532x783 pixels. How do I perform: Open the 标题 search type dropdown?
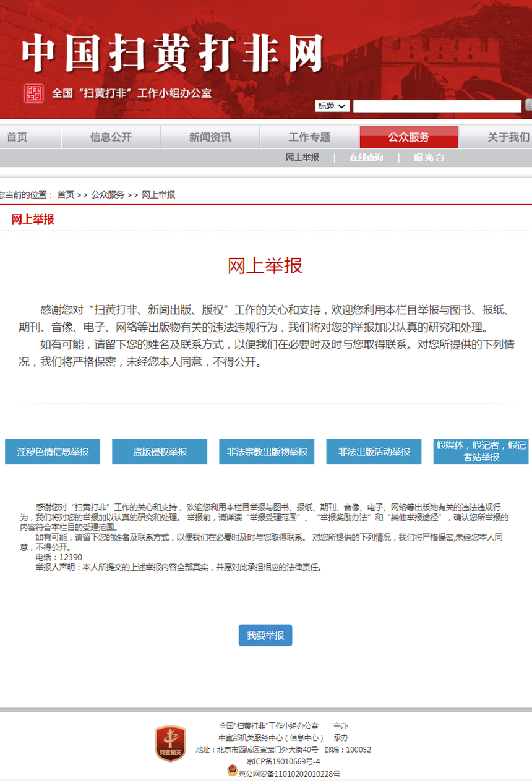pos(333,106)
